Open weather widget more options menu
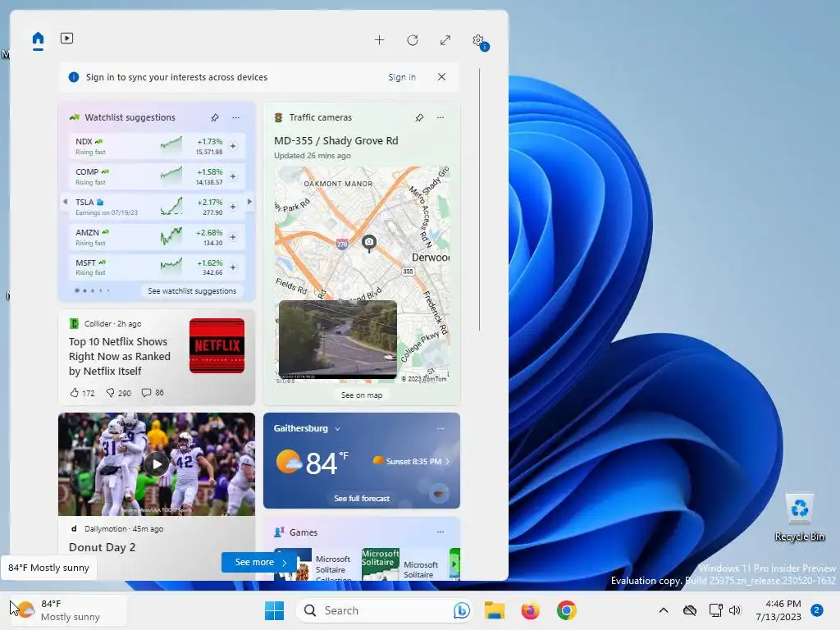The width and height of the screenshot is (840, 630). click(441, 428)
